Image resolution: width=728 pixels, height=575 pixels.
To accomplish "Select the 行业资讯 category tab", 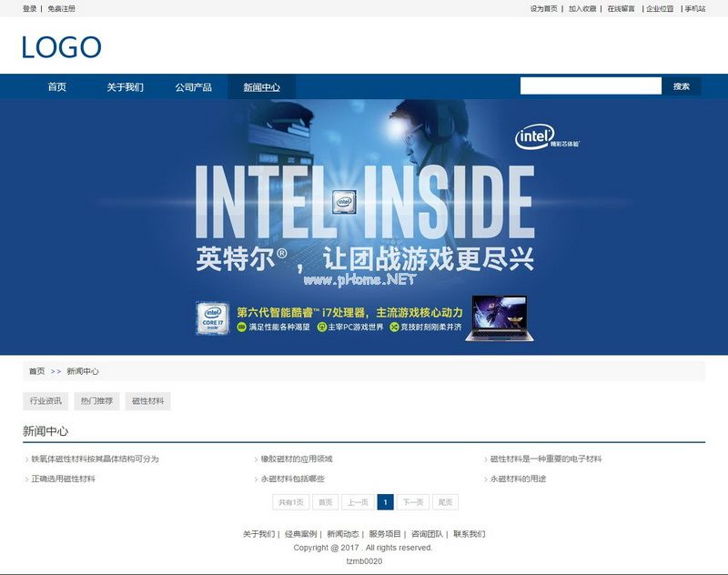I will tap(45, 401).
